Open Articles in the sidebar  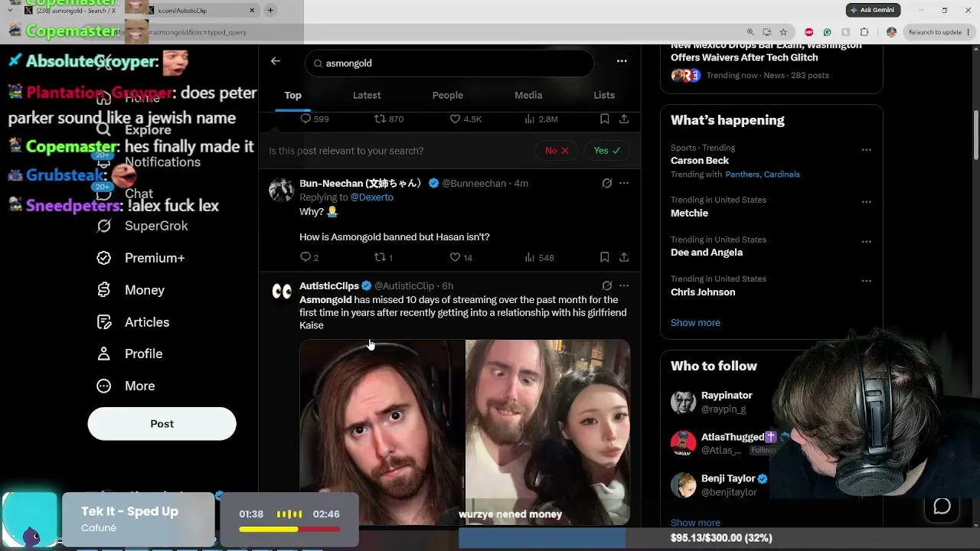pos(133,322)
